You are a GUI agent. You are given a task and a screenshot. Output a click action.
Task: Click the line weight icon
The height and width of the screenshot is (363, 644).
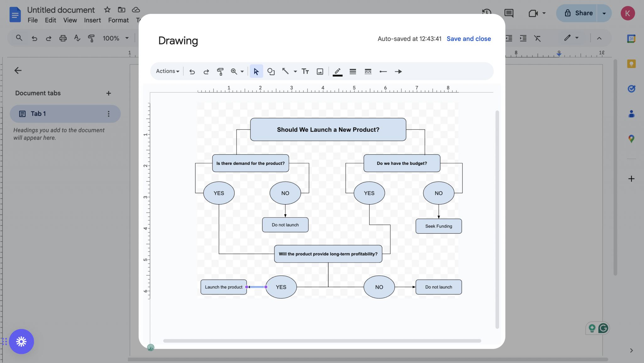coord(353,71)
